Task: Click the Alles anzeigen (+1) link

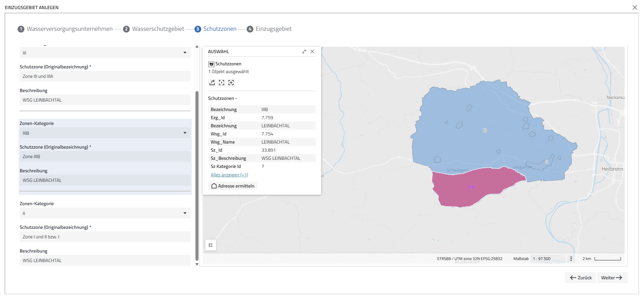Action: click(x=229, y=175)
